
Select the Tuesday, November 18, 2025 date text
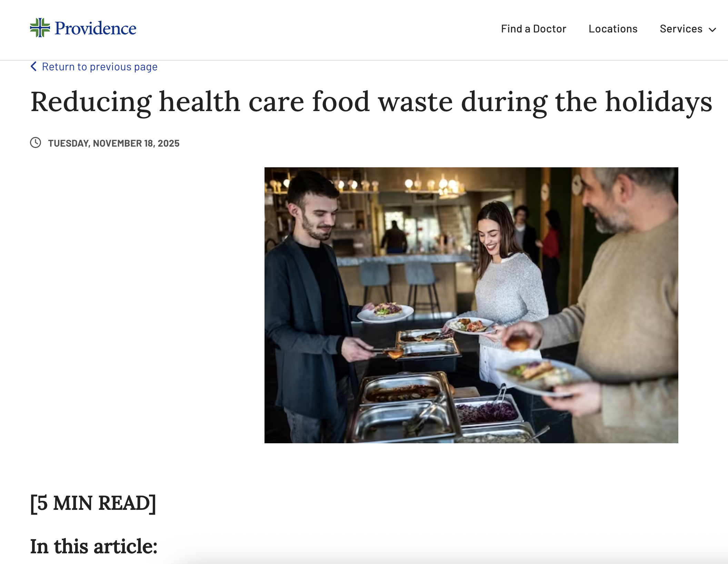click(x=114, y=143)
